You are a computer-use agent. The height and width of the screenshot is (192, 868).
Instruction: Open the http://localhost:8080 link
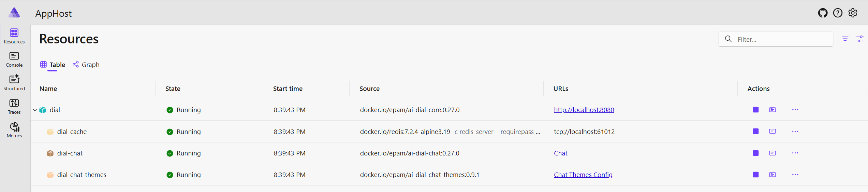584,110
